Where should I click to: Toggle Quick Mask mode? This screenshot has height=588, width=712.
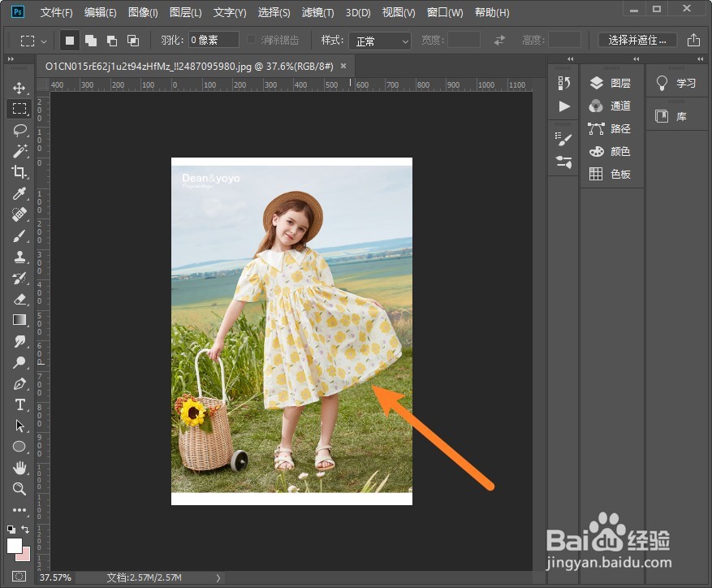(x=19, y=576)
